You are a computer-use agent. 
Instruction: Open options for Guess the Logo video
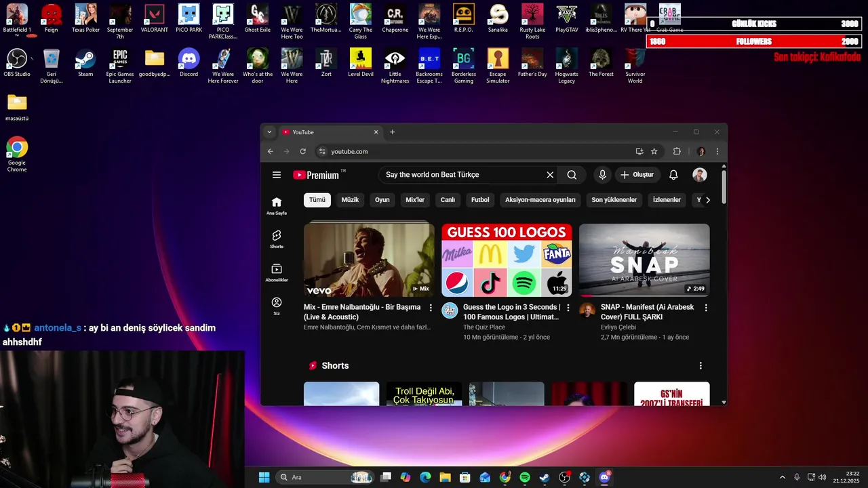pos(568,308)
